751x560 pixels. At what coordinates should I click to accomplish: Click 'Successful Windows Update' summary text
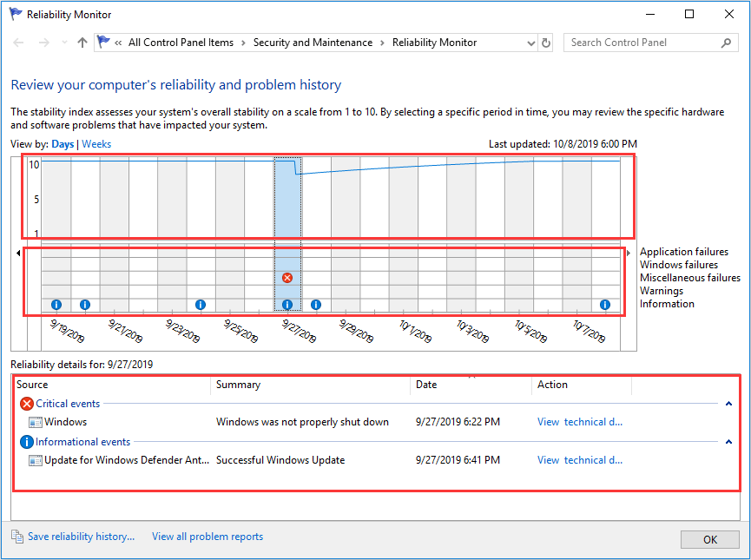point(280,460)
